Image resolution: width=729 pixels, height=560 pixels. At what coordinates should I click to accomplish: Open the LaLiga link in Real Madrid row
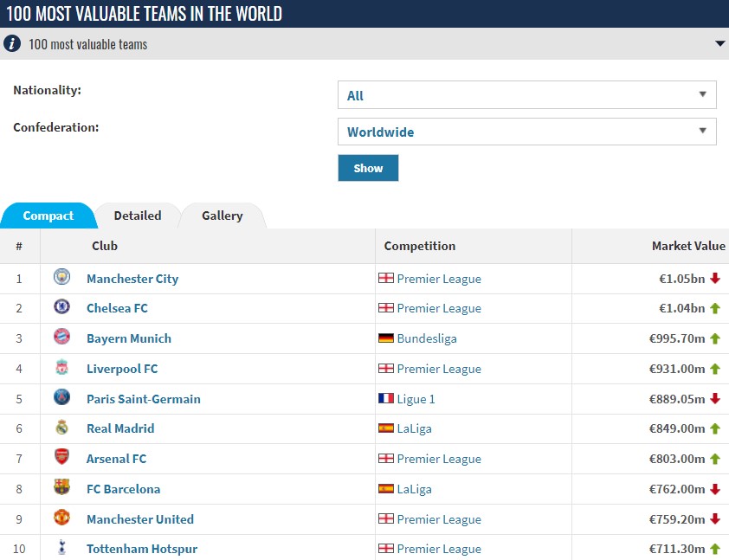(x=414, y=428)
